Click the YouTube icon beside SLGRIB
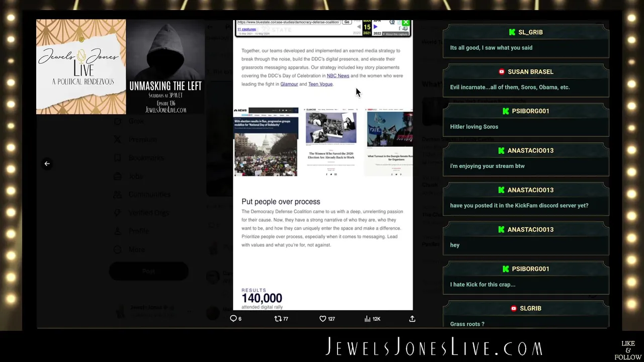 (x=514, y=309)
